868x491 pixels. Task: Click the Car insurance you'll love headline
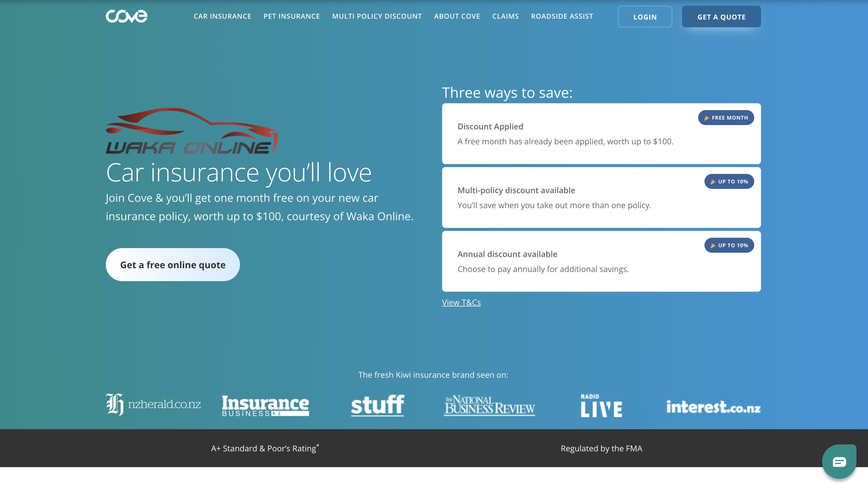point(239,173)
